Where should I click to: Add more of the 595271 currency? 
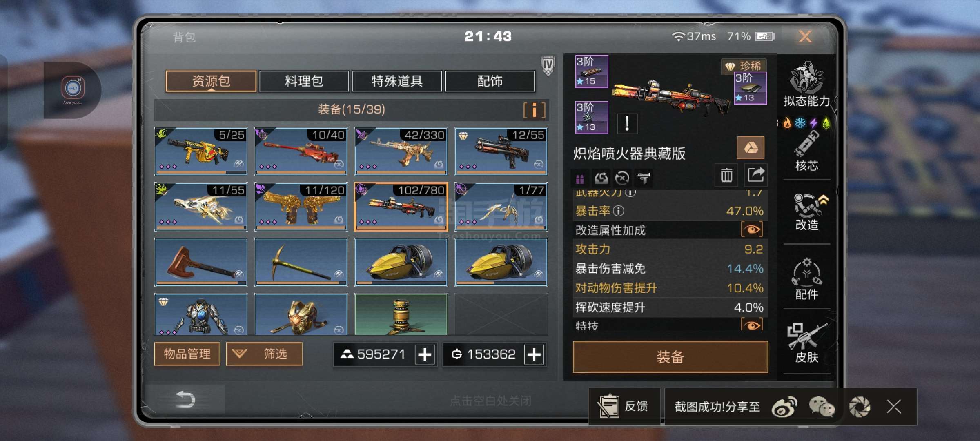[425, 354]
